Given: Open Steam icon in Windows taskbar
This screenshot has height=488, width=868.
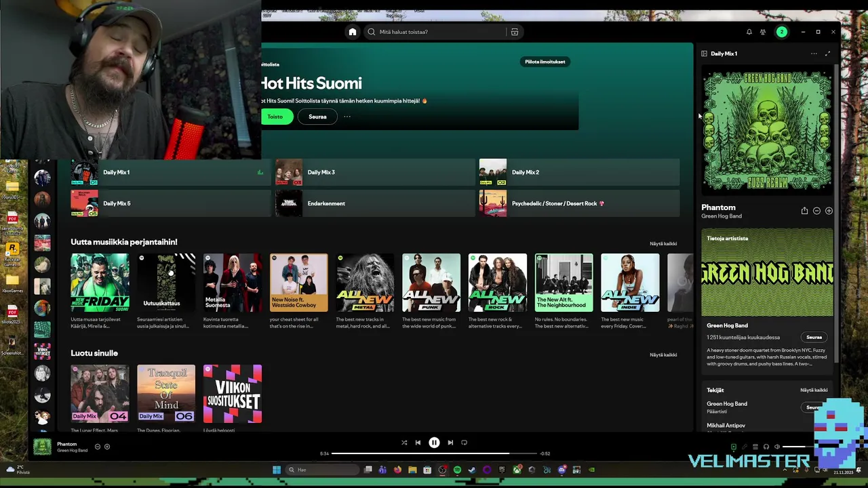Looking at the screenshot, I should coord(472,470).
